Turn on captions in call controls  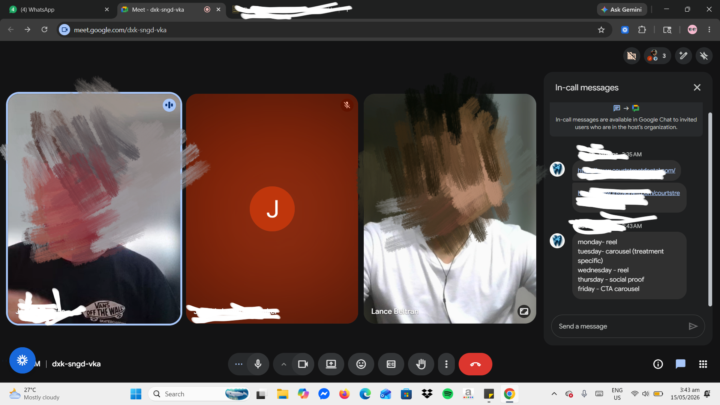tap(391, 364)
